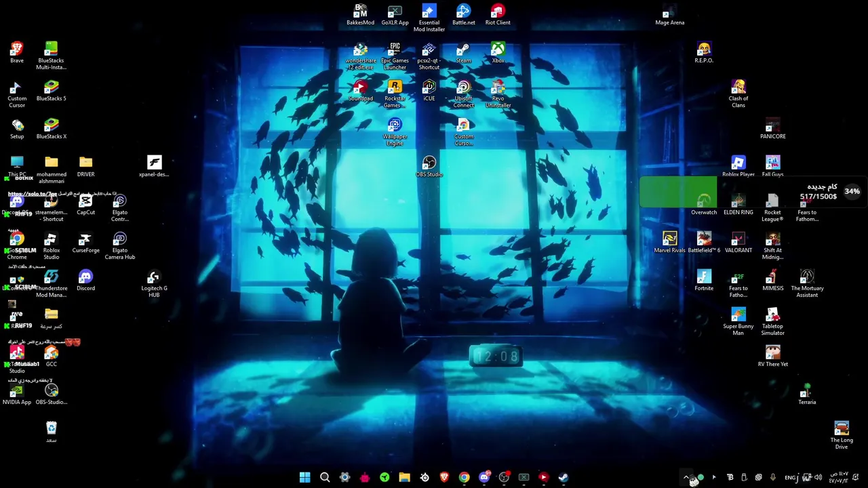Screen dimensions: 868x488
Task: Open CapCut desktop shortcut
Action: 85,205
